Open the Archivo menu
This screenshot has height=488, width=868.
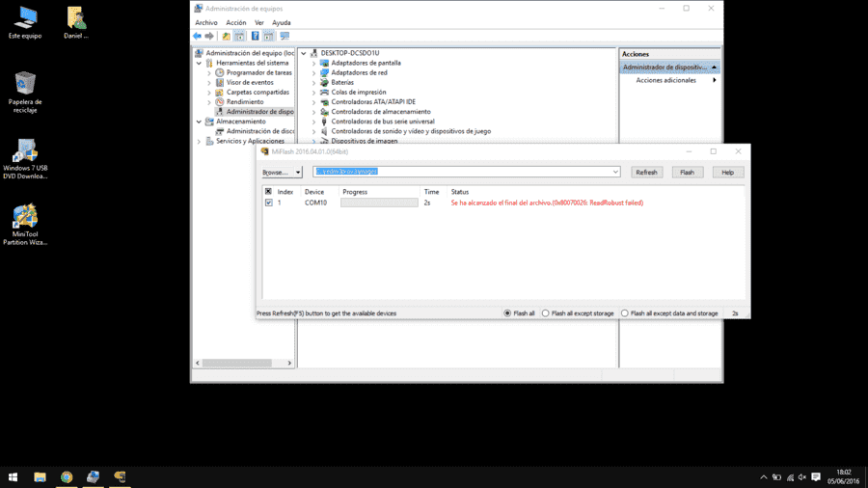[x=206, y=23]
